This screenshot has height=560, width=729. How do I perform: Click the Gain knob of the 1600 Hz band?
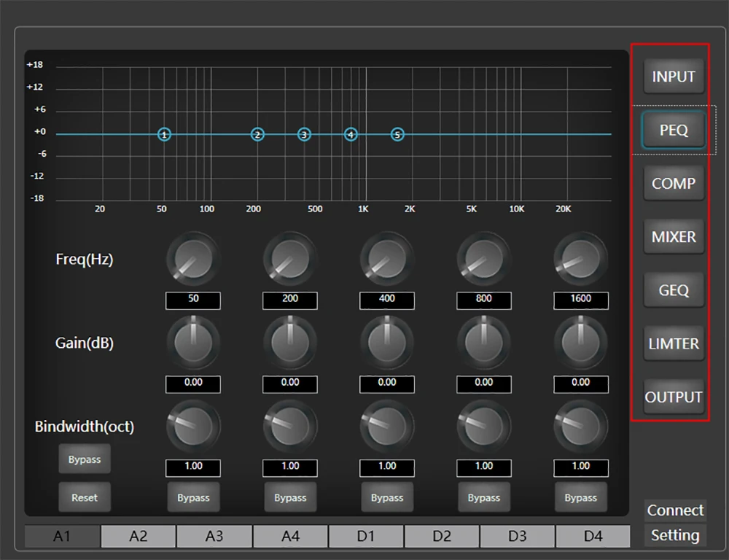tap(581, 342)
